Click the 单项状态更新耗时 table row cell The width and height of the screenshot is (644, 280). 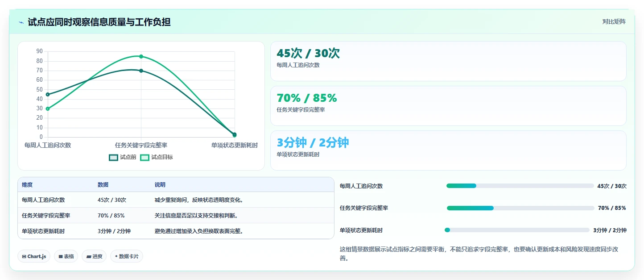[x=43, y=231]
